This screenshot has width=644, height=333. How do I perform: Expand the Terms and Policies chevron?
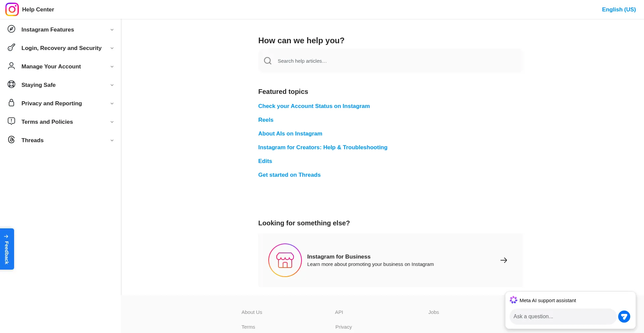[112, 122]
